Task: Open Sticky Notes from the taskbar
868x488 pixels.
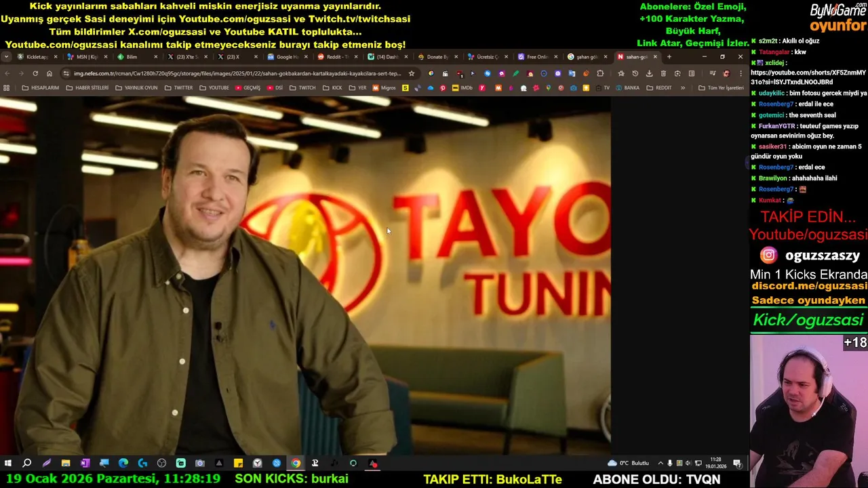Action: coord(238,464)
